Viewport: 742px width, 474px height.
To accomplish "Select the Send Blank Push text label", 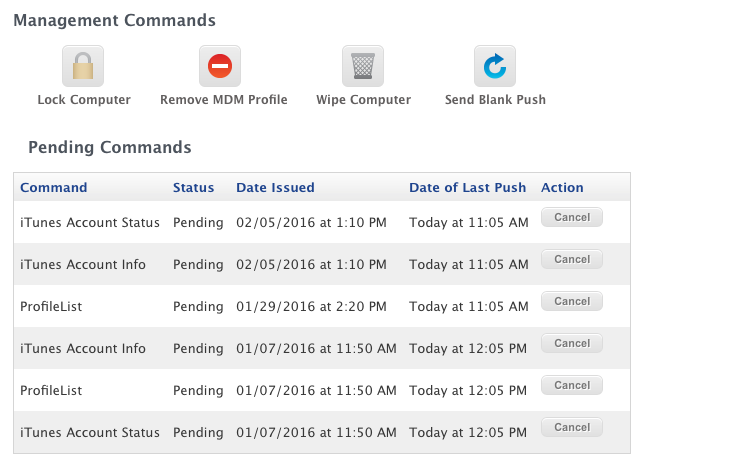I will tap(495, 100).
